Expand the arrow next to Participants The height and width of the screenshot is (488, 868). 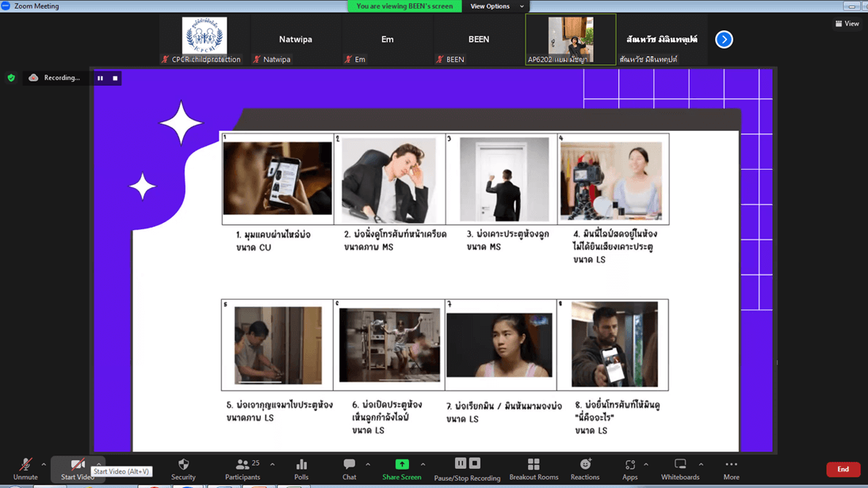pyautogui.click(x=273, y=465)
